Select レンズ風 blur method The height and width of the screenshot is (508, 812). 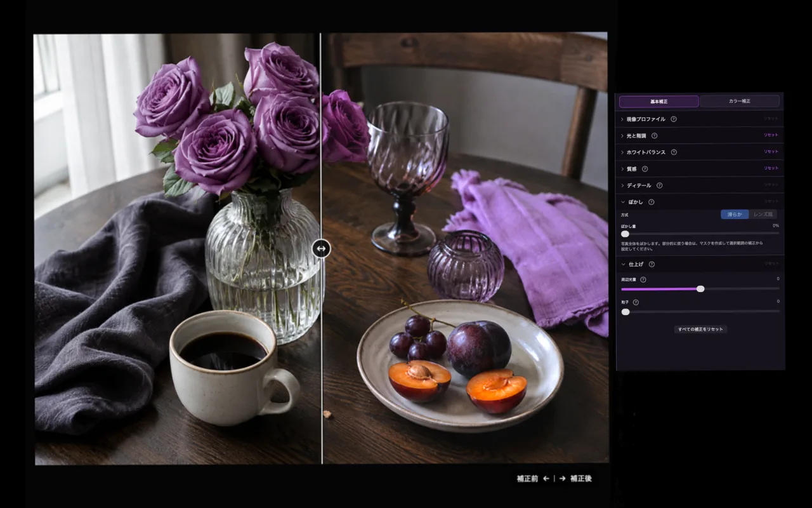click(x=763, y=215)
